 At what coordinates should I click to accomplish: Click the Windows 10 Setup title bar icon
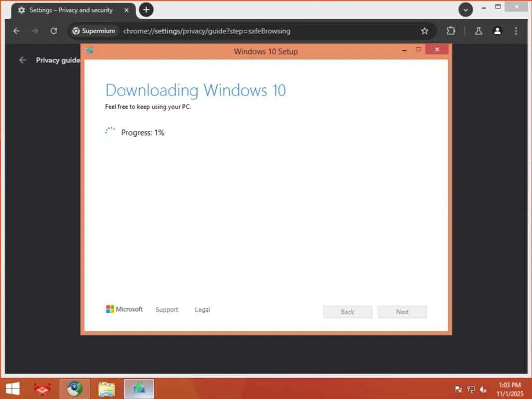coord(89,50)
